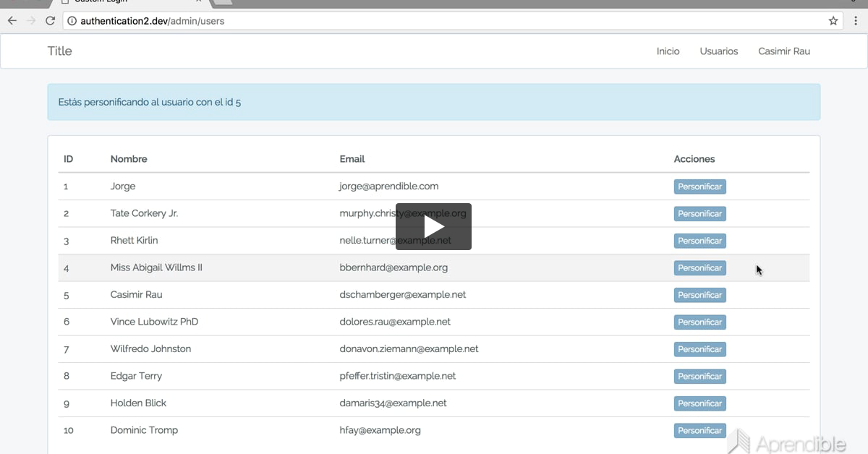Select email jorge@aprendible.com
Viewport: 868px width, 454px height.
pyautogui.click(x=389, y=187)
